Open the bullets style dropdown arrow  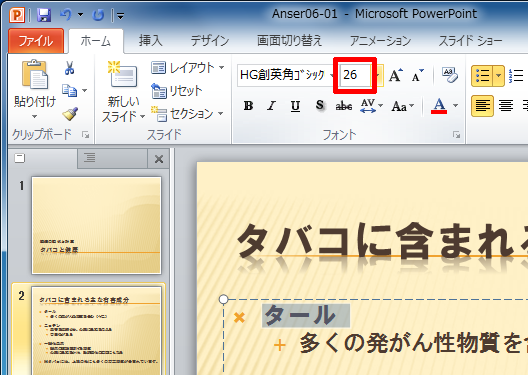tap(499, 76)
